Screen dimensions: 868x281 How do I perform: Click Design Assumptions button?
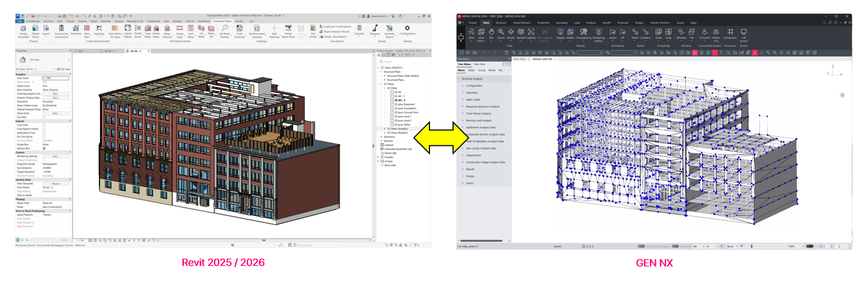(x=333, y=37)
